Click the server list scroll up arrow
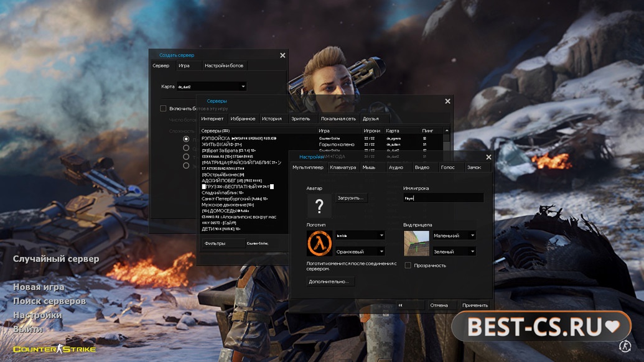The height and width of the screenshot is (362, 644). point(447,131)
